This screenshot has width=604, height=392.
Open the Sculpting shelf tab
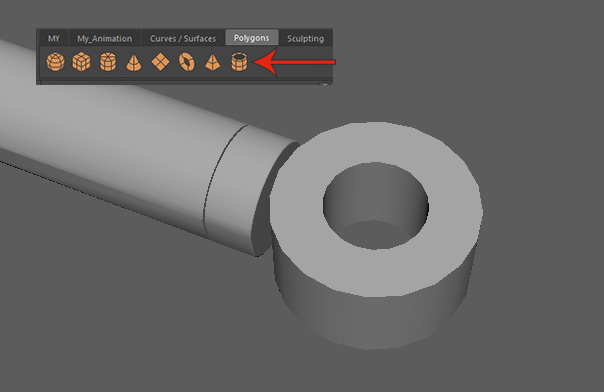pyautogui.click(x=305, y=39)
